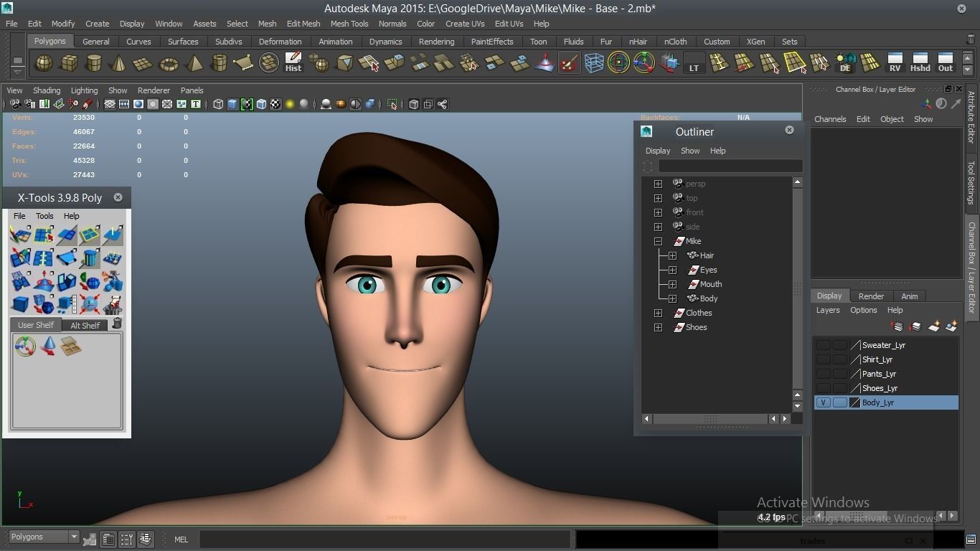Click the move layer down icon
The width and height of the screenshot is (980, 551).
point(915,326)
